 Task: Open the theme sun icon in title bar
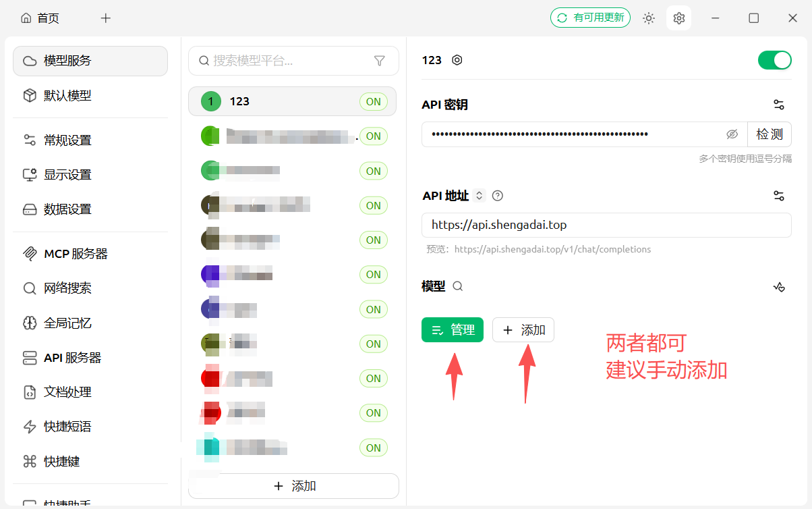(x=649, y=18)
